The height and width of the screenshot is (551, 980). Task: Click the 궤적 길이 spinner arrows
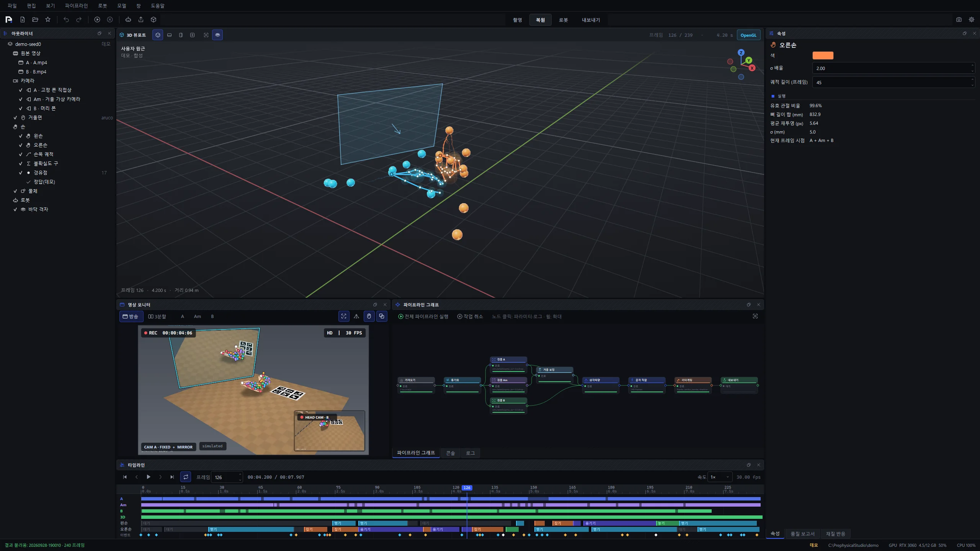(x=972, y=82)
